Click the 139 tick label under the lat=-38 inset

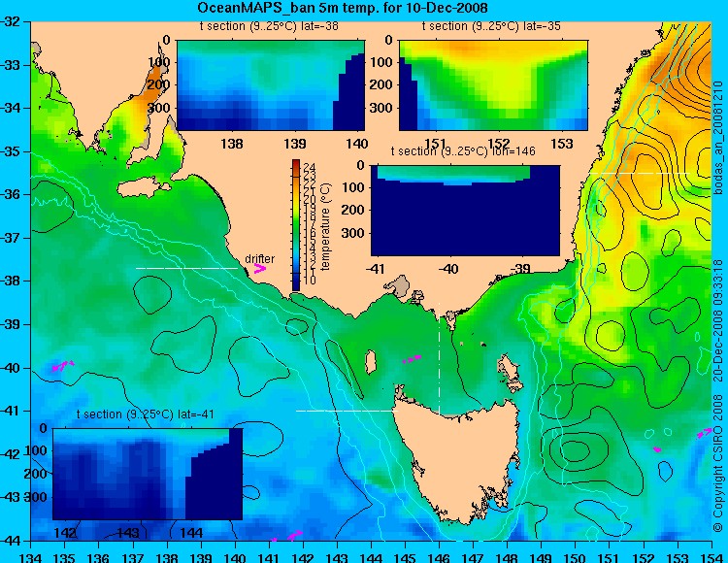(x=295, y=144)
